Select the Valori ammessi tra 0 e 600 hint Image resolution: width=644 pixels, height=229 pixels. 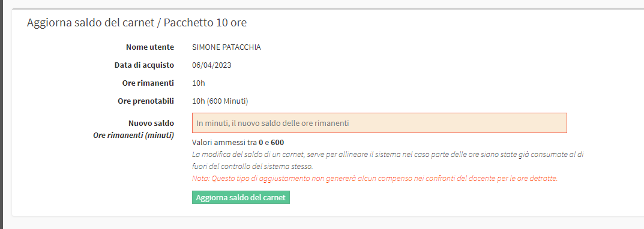238,143
